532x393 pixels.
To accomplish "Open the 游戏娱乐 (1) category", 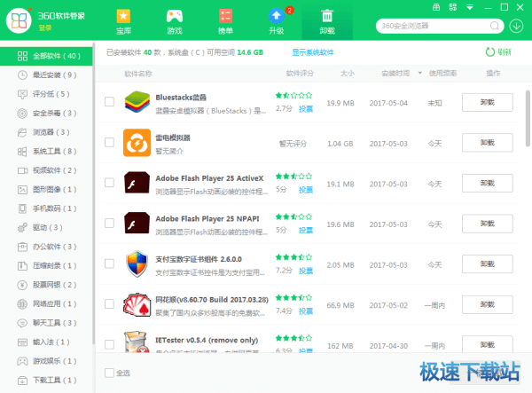I will click(46, 361).
